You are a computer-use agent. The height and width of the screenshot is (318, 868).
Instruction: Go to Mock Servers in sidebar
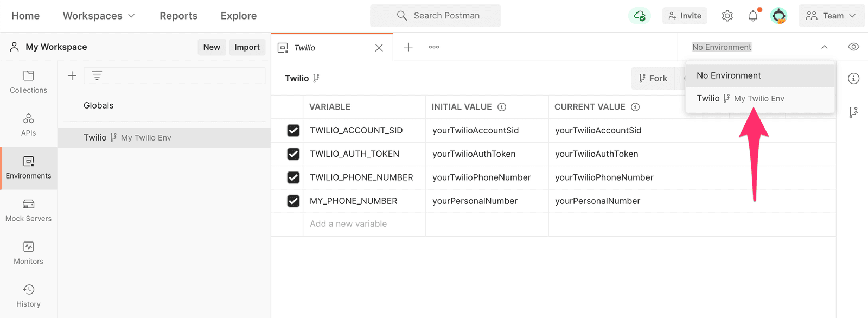28,211
